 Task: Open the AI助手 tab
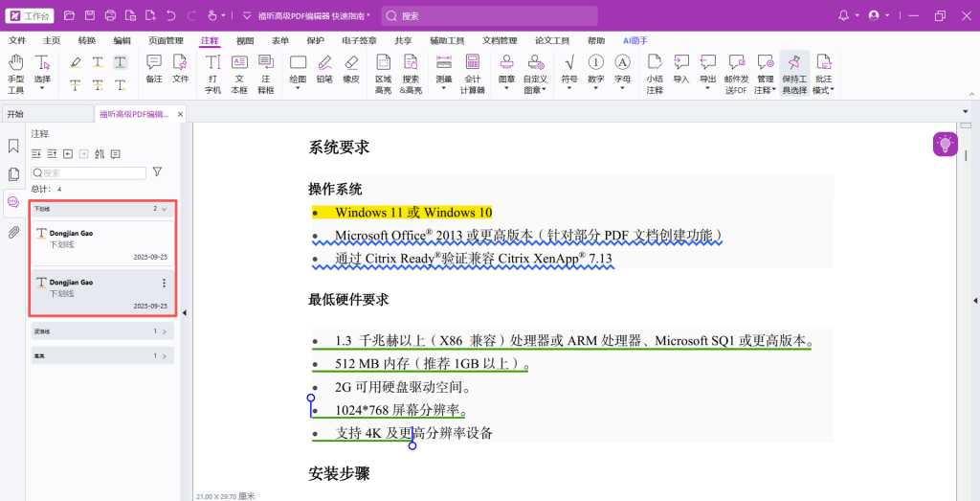(x=635, y=40)
